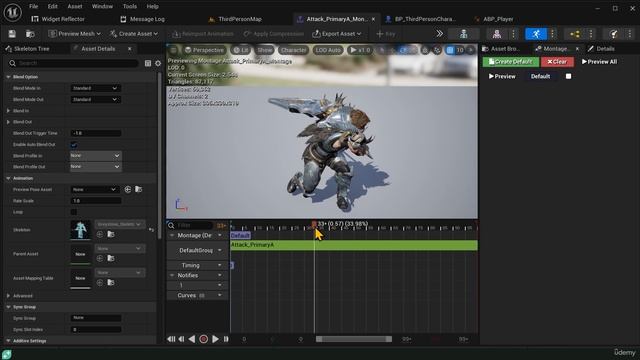Image resolution: width=640 pixels, height=360 pixels.
Task: Click the timeline horizontal range scrollbar
Action: [x=353, y=339]
